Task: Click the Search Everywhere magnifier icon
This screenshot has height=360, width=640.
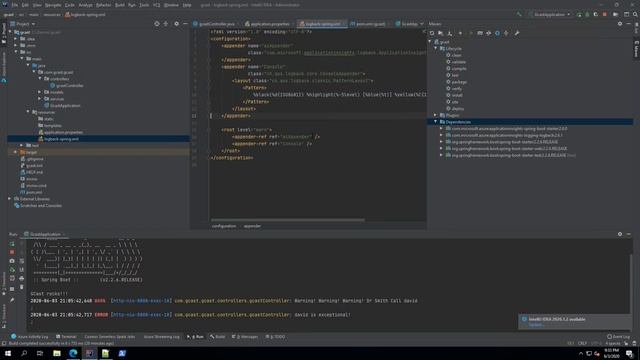Action: pos(636,14)
